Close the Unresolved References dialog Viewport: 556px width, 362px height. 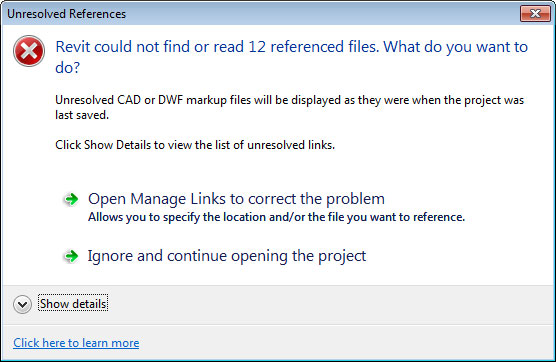pos(535,13)
